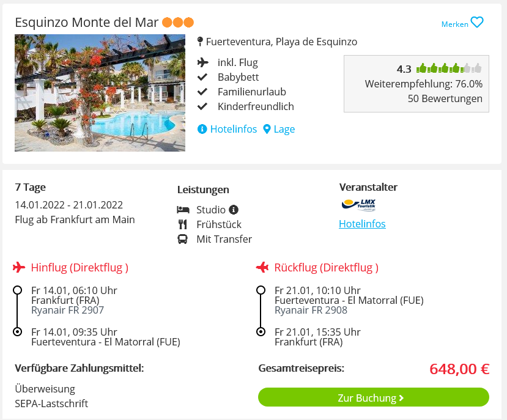This screenshot has height=420, width=507.
Task: Click the LMX Touristik logo
Action: coord(358,205)
